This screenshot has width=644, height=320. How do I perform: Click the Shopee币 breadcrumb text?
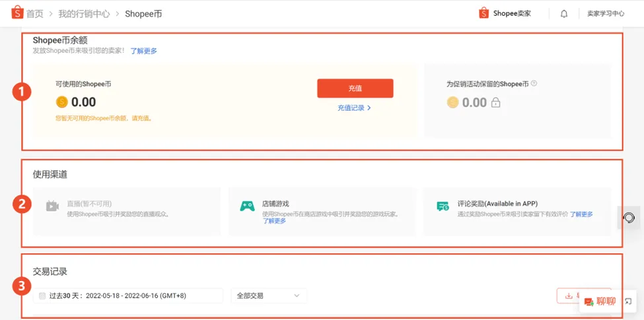(143, 14)
